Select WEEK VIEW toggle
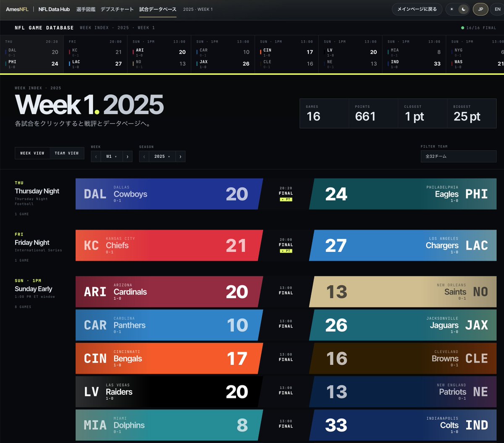The width and height of the screenshot is (504, 443). (x=32, y=153)
